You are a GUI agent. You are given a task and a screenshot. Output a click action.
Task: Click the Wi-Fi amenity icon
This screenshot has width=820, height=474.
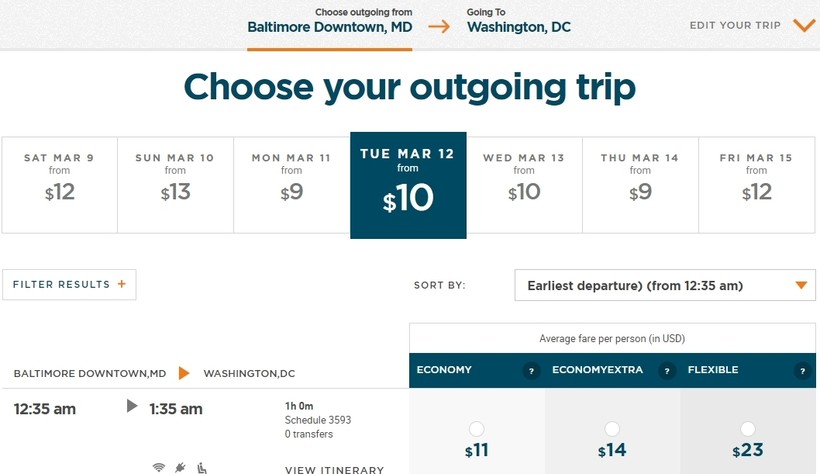coord(158,467)
